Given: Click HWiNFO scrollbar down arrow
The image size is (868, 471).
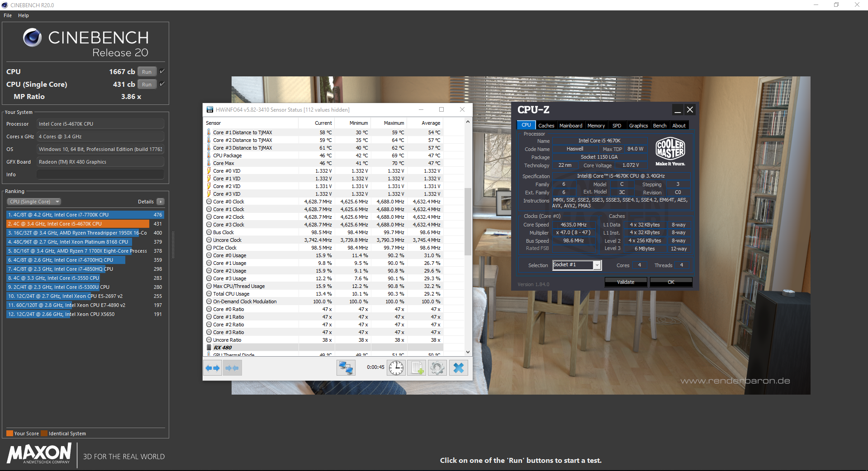Looking at the screenshot, I should click(468, 352).
